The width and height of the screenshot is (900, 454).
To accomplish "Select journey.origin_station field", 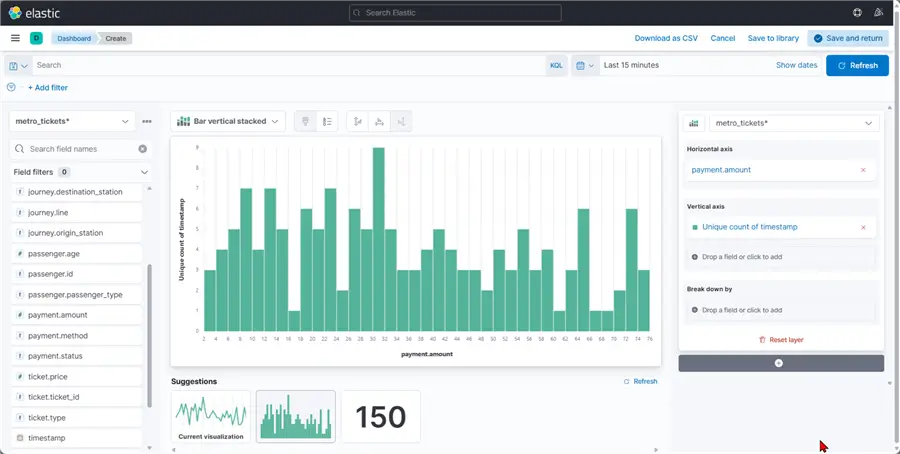I will click(x=76, y=234).
